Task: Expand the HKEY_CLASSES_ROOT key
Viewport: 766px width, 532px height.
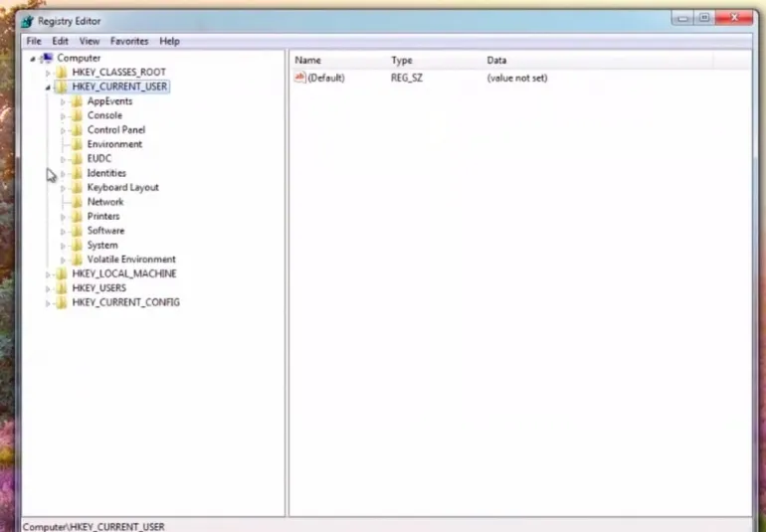Action: pyautogui.click(x=48, y=74)
